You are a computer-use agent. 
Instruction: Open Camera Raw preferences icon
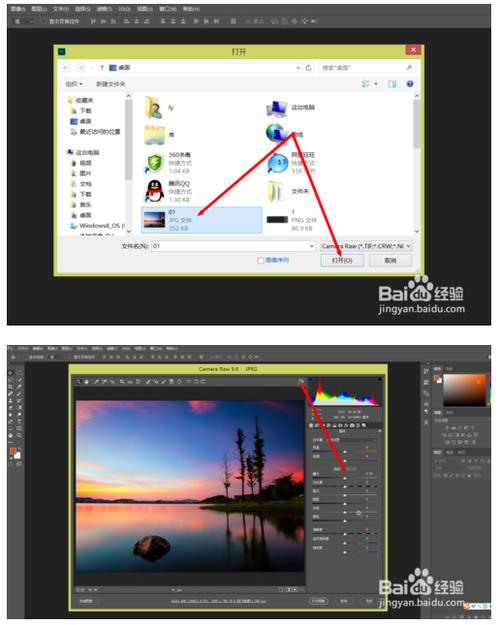pyautogui.click(x=187, y=381)
